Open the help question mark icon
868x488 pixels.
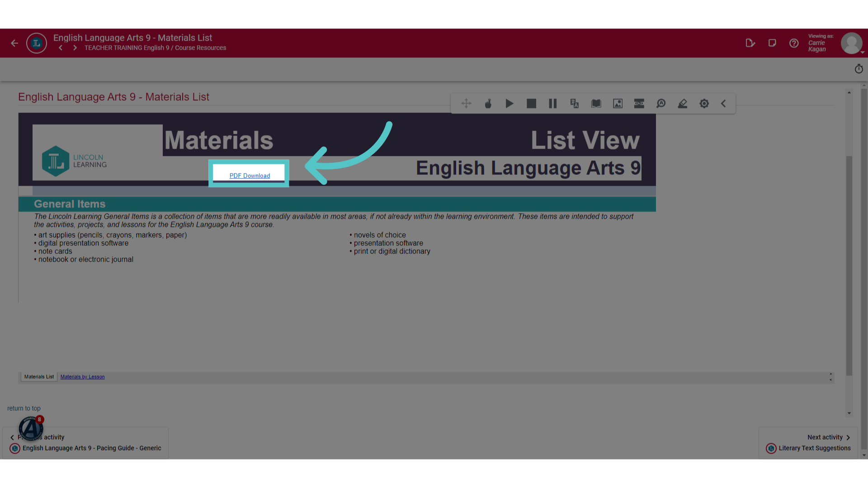pyautogui.click(x=794, y=43)
